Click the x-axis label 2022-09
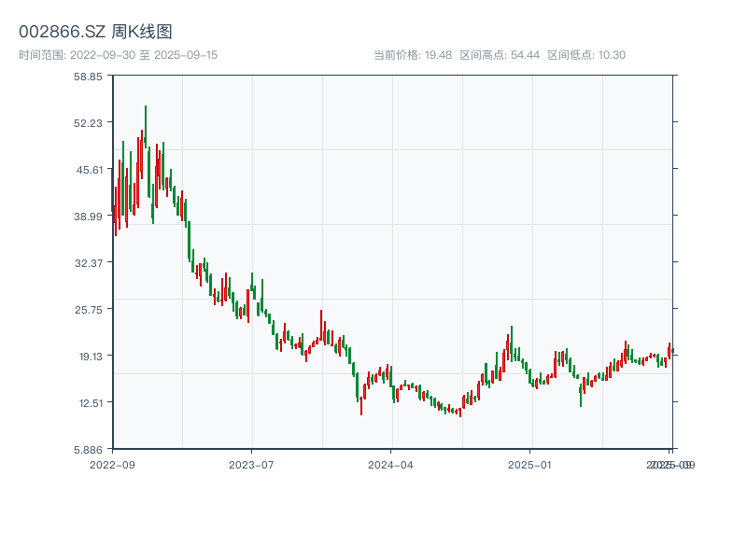Viewport: 747px width, 560px height. coord(112,465)
